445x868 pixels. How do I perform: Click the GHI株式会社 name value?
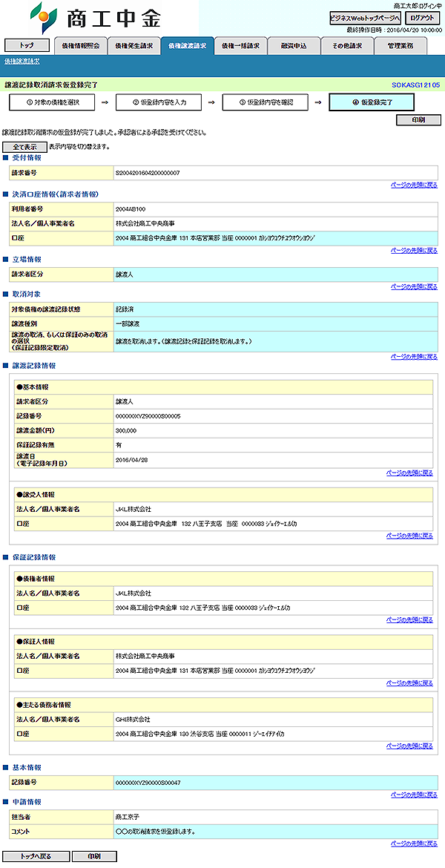(x=132, y=719)
